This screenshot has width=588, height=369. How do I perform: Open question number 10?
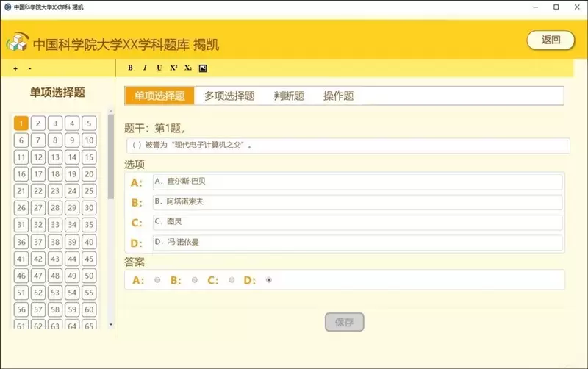click(x=89, y=140)
